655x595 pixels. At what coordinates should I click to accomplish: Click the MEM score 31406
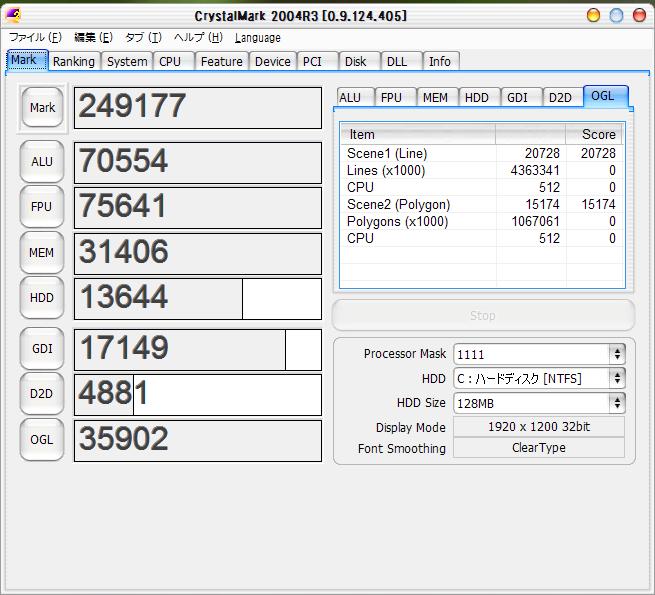[x=198, y=254]
